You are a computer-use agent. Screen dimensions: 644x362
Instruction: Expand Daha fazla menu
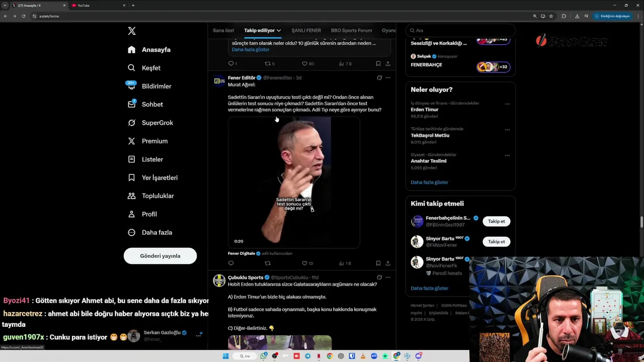[150, 232]
